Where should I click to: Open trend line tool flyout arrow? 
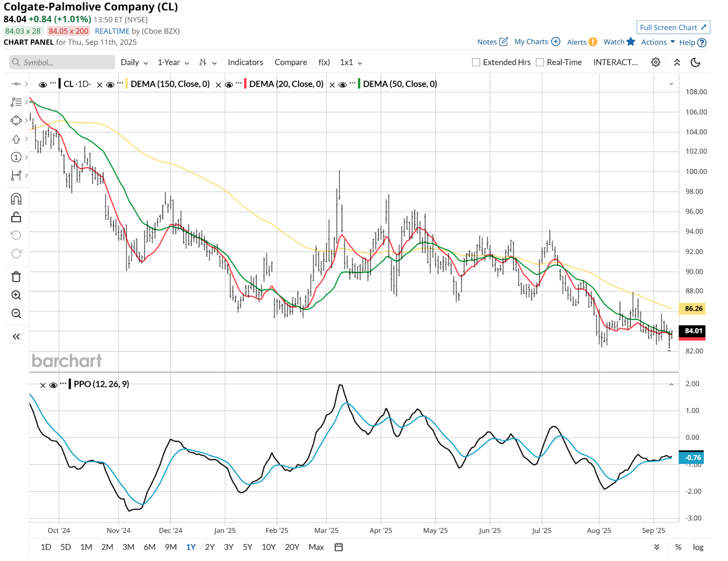click(26, 84)
